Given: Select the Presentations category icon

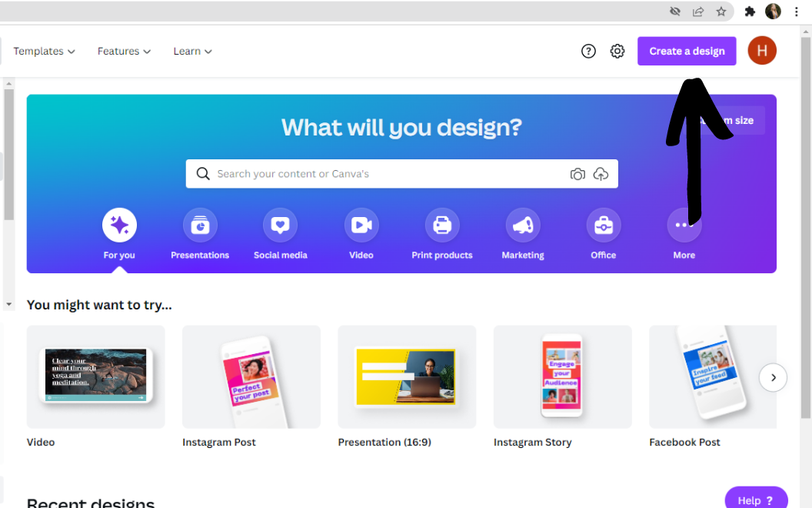Looking at the screenshot, I should pos(200,226).
